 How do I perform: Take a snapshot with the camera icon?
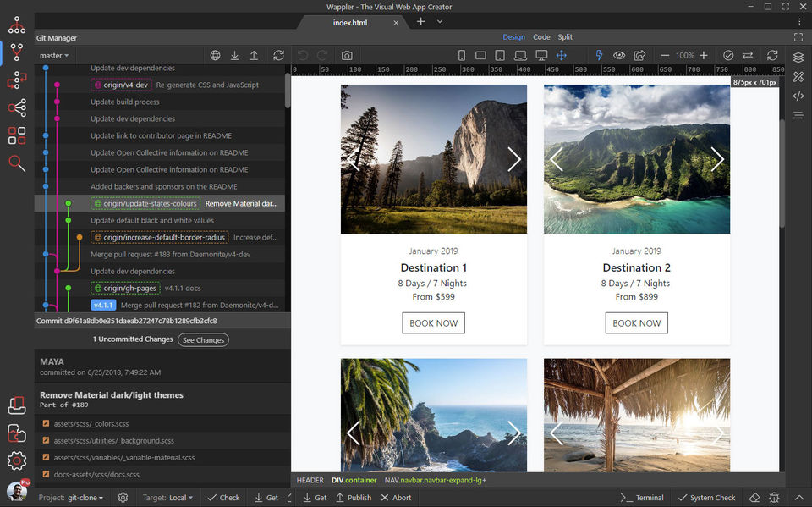click(x=347, y=55)
